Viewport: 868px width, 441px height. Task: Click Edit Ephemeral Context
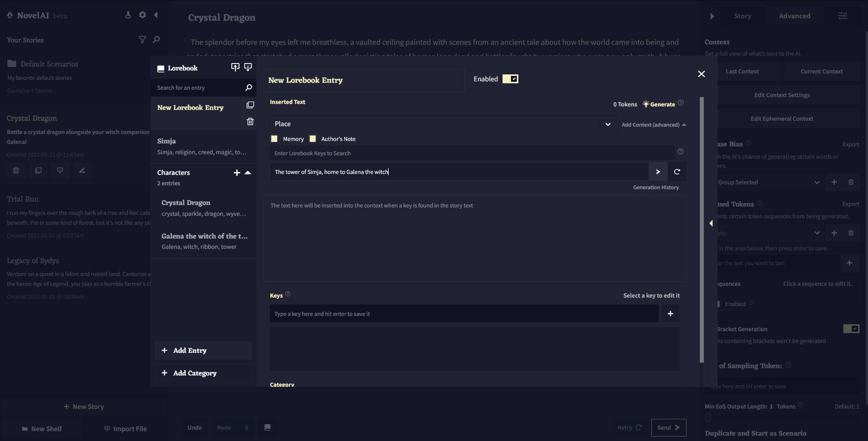782,119
